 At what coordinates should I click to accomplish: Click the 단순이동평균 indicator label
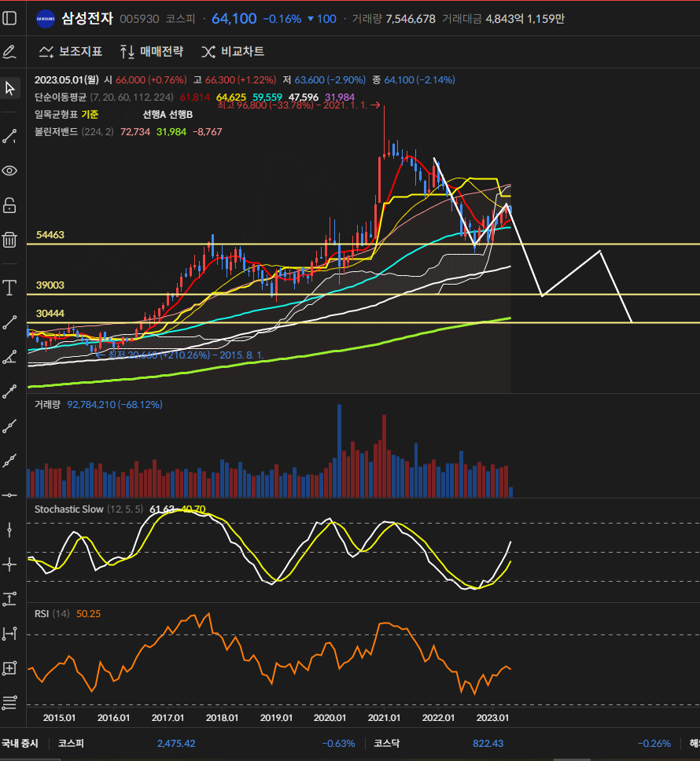(61, 97)
